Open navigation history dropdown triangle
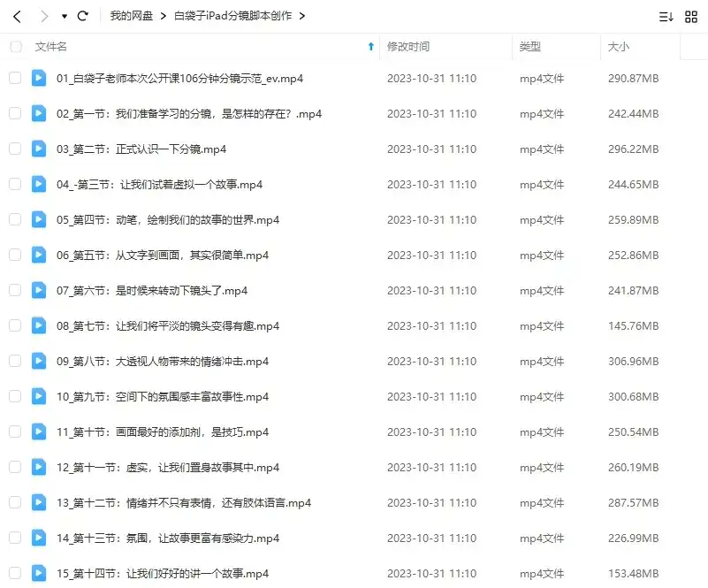 click(x=65, y=17)
